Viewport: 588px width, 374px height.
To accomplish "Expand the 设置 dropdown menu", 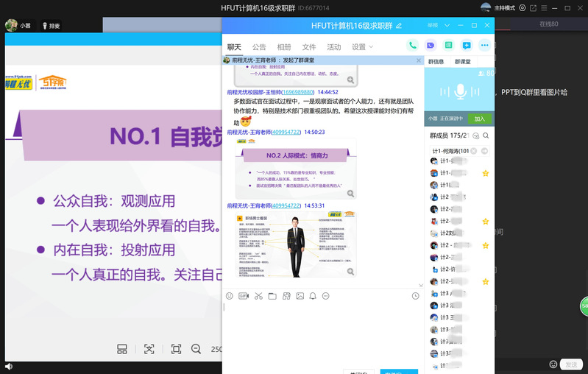I will (x=361, y=47).
